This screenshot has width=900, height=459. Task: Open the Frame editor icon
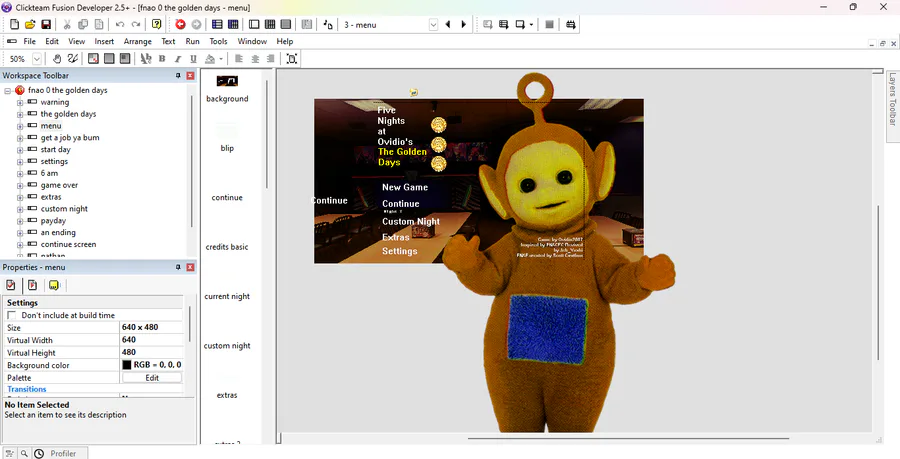point(254,24)
